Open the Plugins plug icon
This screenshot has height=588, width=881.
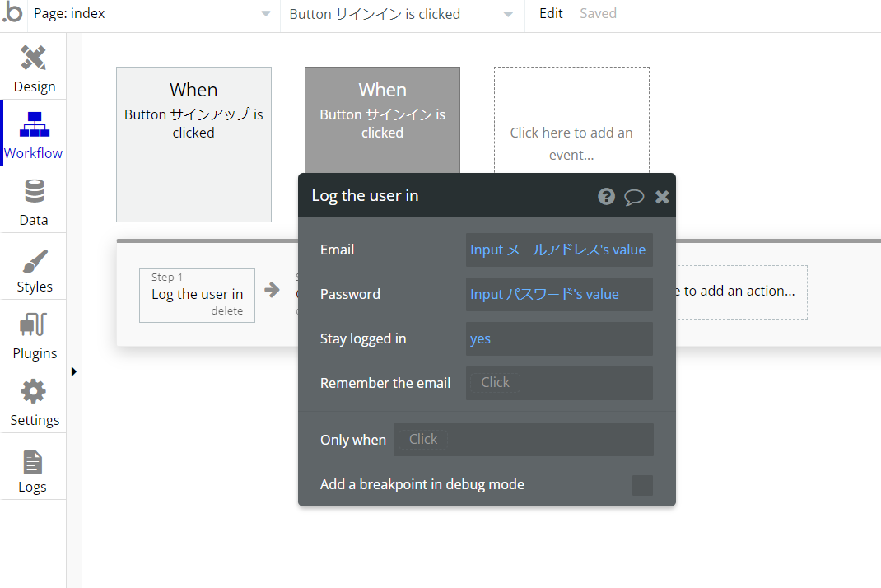pos(34,326)
